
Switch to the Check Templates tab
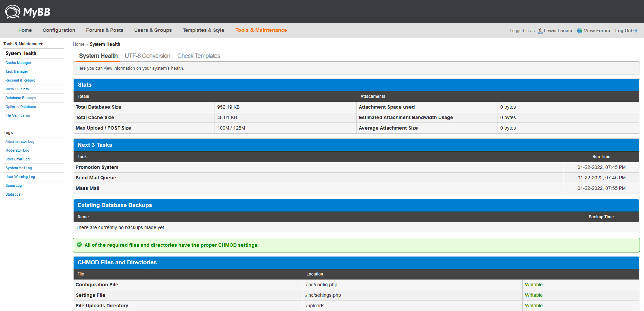199,56
